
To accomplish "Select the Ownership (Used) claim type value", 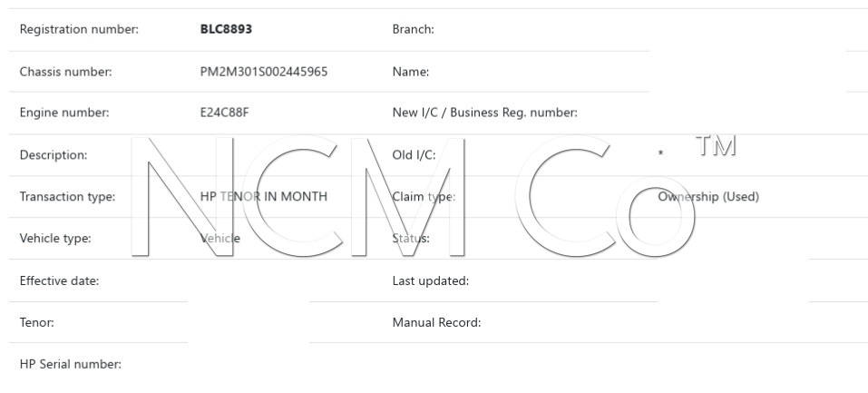I will [x=708, y=197].
